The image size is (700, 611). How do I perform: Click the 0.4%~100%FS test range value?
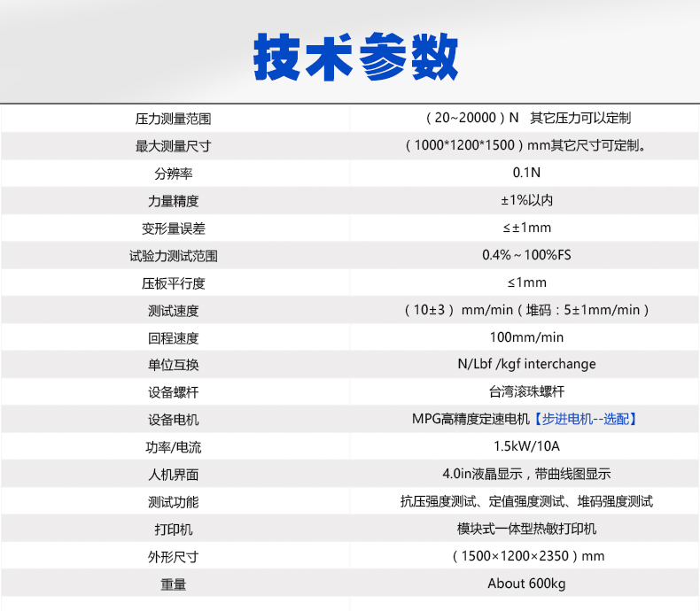[526, 256]
